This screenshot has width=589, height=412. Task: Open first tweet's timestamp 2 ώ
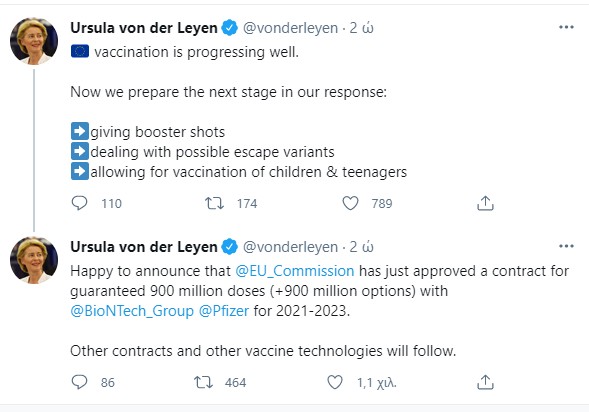click(361, 28)
